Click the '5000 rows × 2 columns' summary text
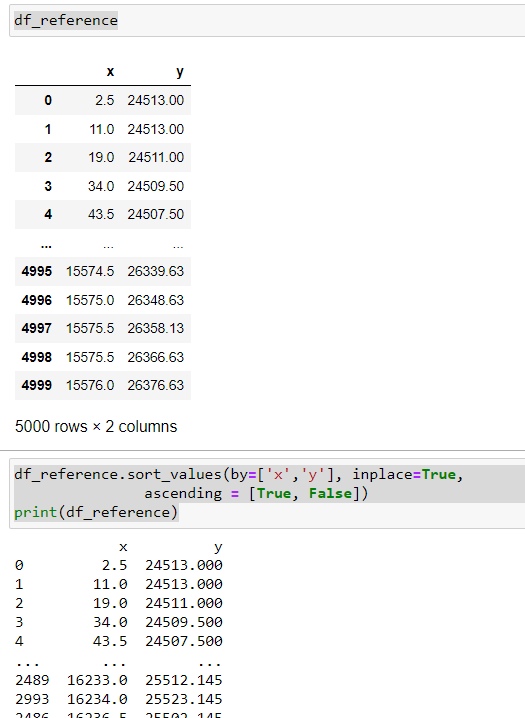Image resolution: width=525 pixels, height=718 pixels. click(x=96, y=426)
